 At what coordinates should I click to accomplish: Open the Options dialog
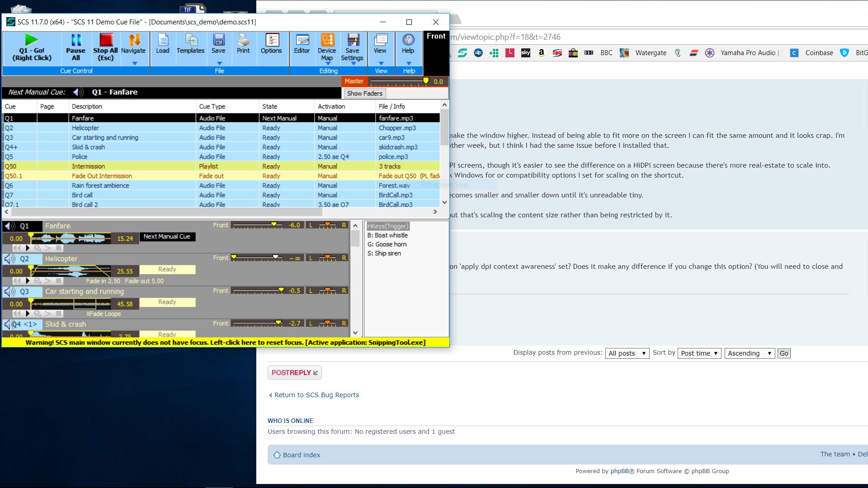click(271, 41)
